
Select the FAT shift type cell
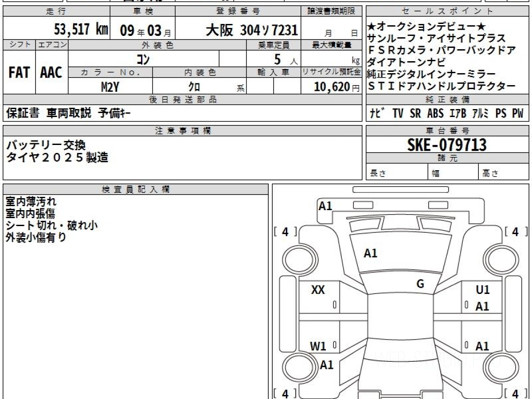point(19,73)
